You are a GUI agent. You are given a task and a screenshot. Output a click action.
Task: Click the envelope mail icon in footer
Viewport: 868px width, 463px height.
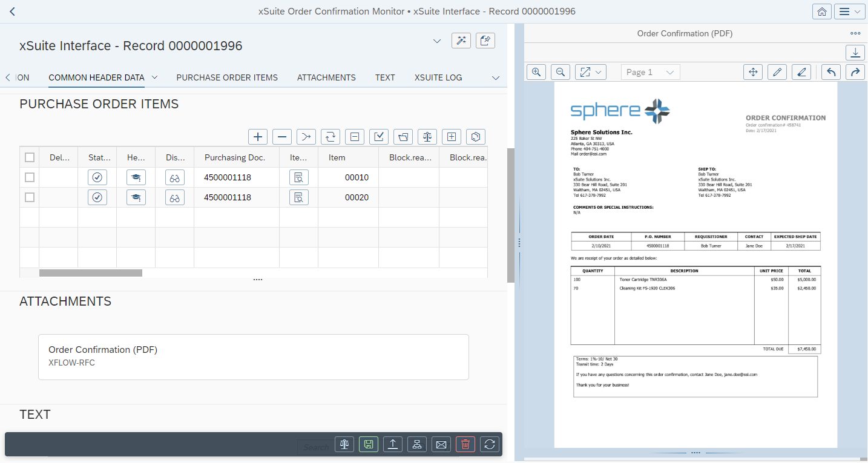(x=441, y=445)
